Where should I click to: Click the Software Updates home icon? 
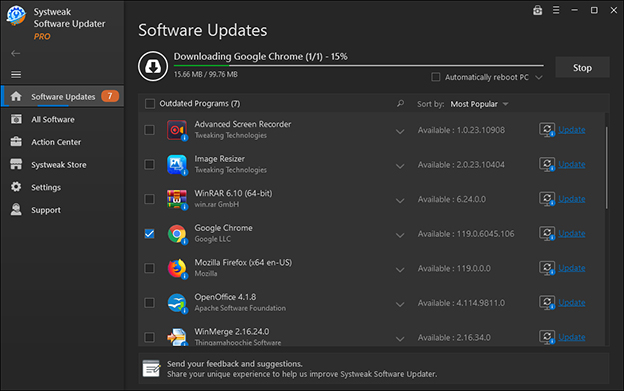click(x=16, y=96)
